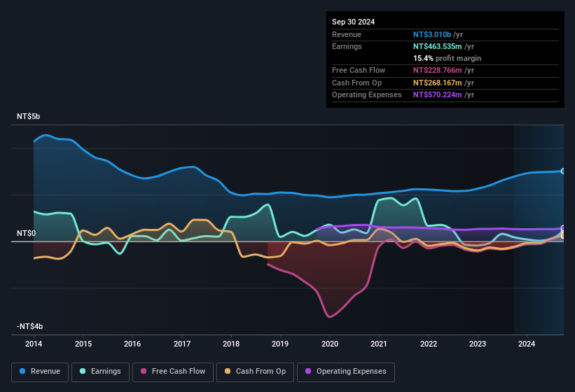The image size is (575, 392).
Task: Click the 2022 x-axis label
Action: coord(429,344)
